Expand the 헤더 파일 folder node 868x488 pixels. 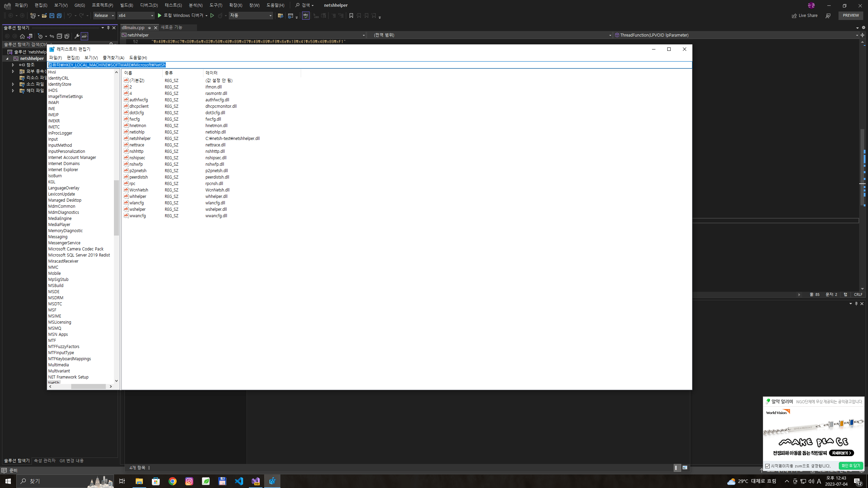click(13, 90)
